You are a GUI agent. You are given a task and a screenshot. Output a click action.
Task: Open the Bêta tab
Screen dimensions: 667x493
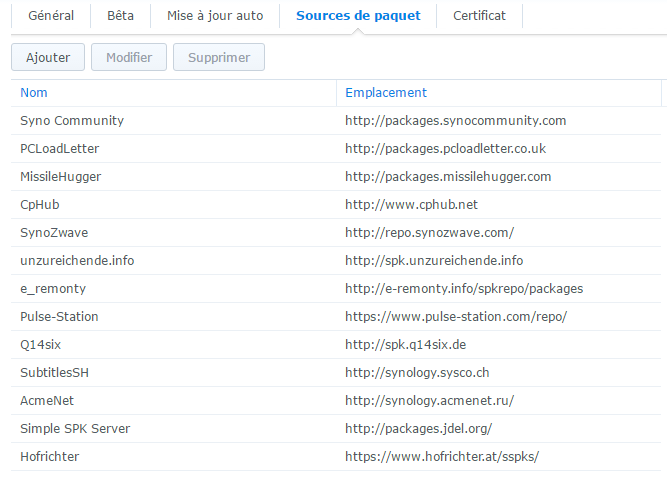120,16
